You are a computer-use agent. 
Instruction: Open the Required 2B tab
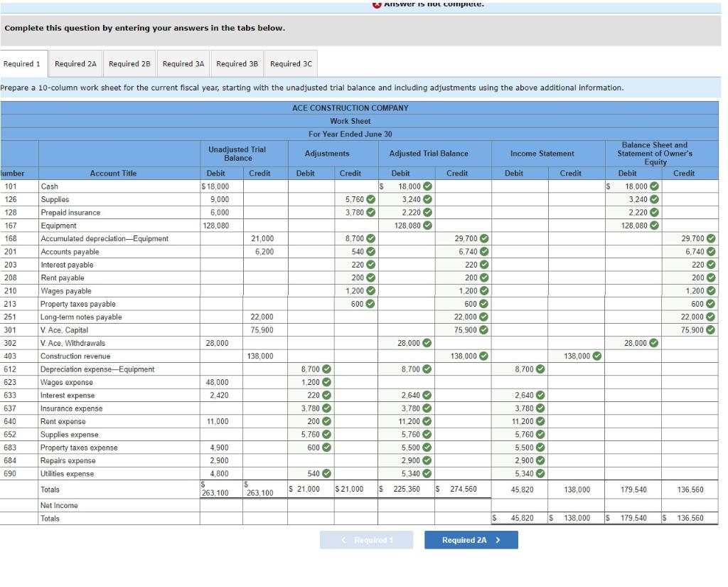[x=129, y=63]
